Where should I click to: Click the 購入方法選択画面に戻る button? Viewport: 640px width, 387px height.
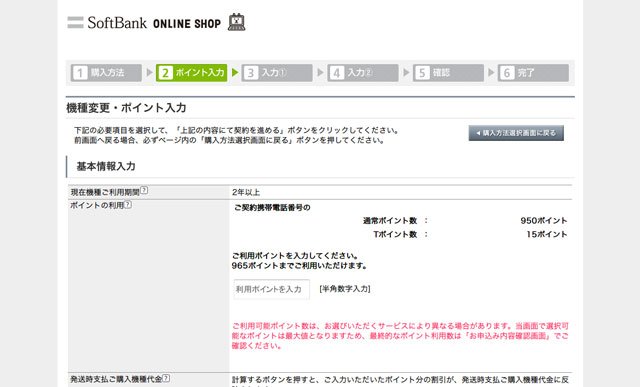click(x=516, y=133)
